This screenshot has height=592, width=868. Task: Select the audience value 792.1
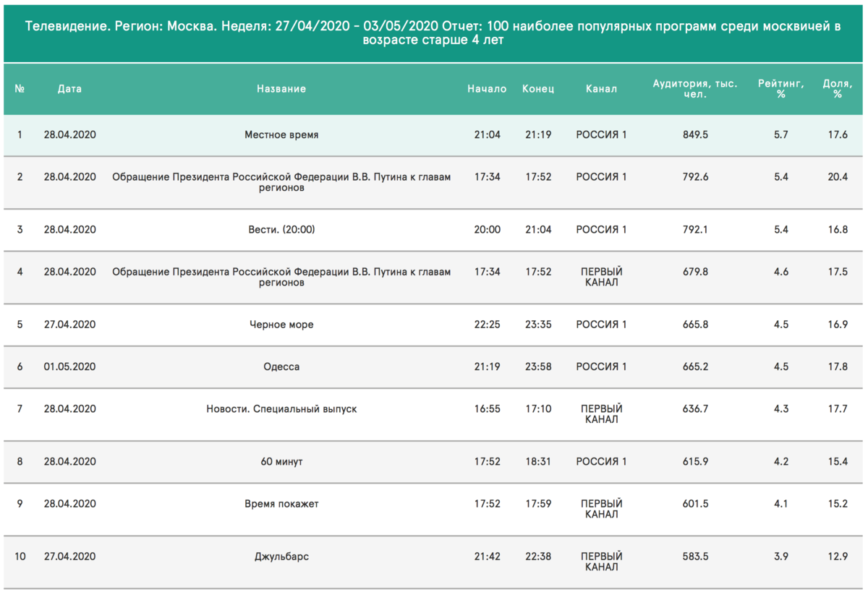pyautogui.click(x=695, y=230)
